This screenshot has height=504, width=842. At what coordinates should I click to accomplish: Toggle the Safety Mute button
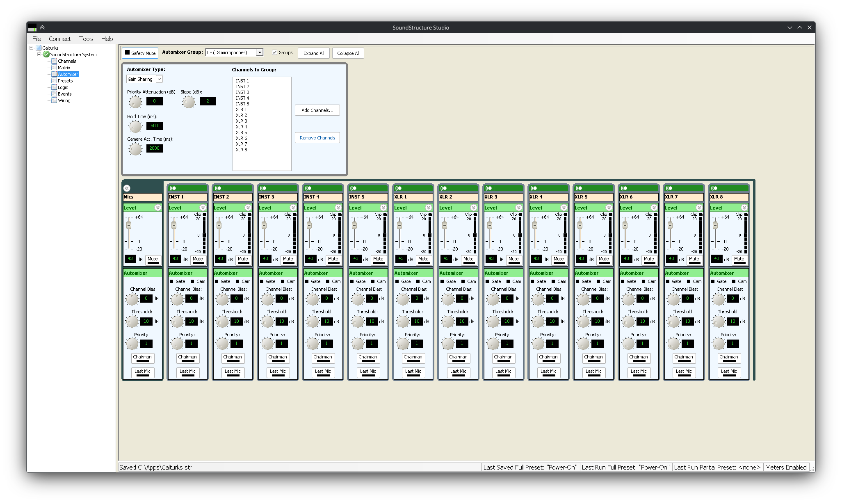pos(140,53)
